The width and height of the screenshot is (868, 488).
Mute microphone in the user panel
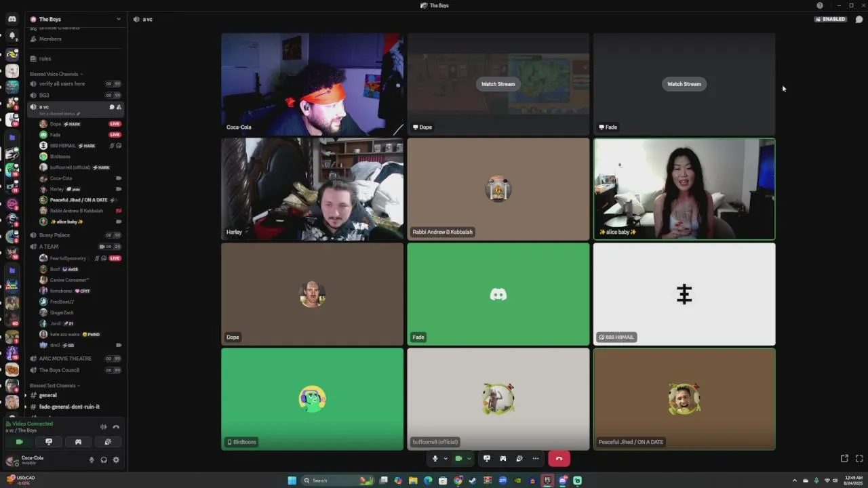tap(92, 460)
